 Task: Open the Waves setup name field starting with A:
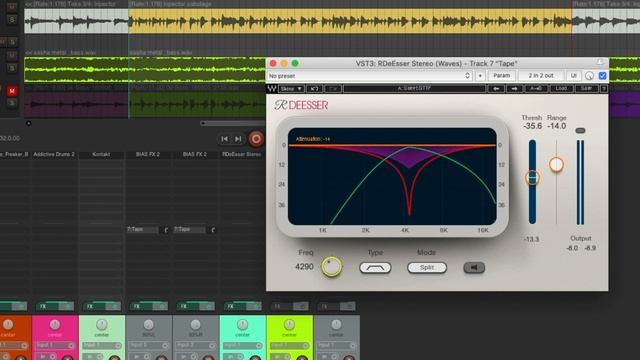pyautogui.click(x=415, y=89)
